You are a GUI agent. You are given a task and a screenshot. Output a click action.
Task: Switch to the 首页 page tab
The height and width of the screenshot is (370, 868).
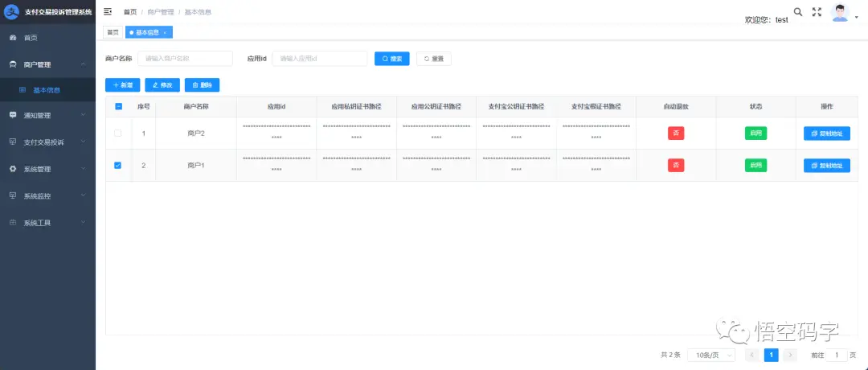pyautogui.click(x=113, y=32)
